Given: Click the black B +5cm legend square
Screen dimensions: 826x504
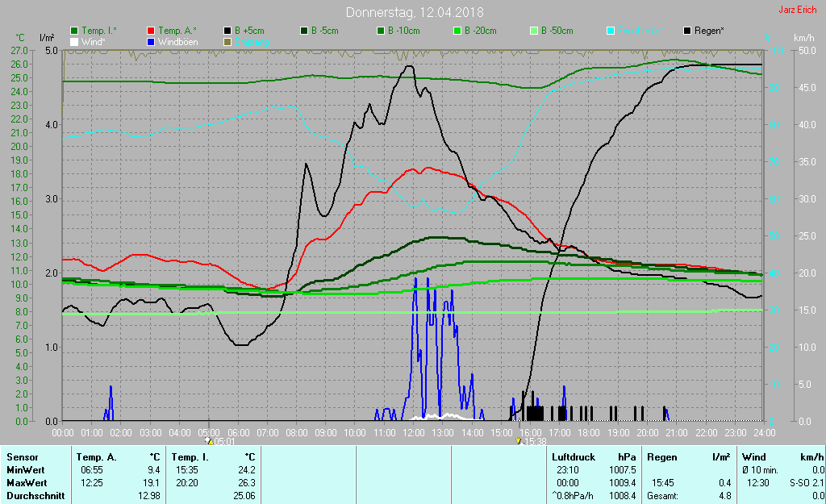Looking at the screenshot, I should coord(228,31).
